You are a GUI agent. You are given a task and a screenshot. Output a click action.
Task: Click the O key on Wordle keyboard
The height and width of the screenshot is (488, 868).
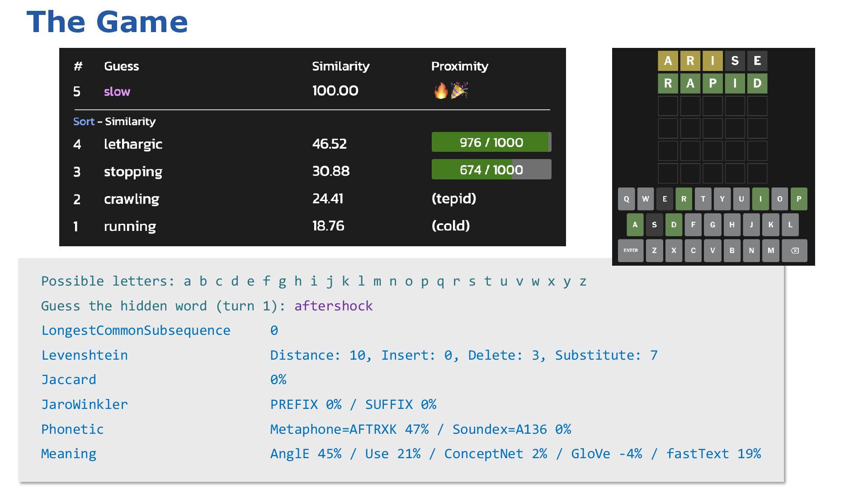coord(779,199)
